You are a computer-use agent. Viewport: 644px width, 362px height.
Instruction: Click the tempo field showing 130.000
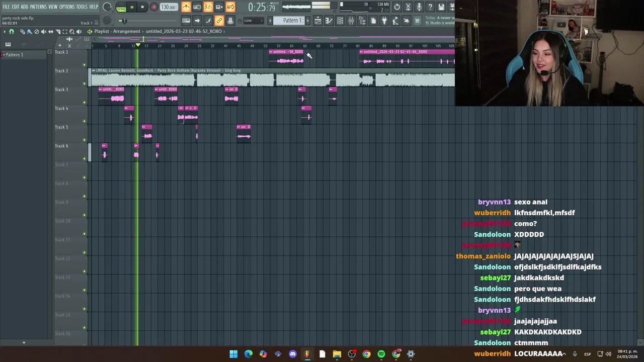(169, 7)
